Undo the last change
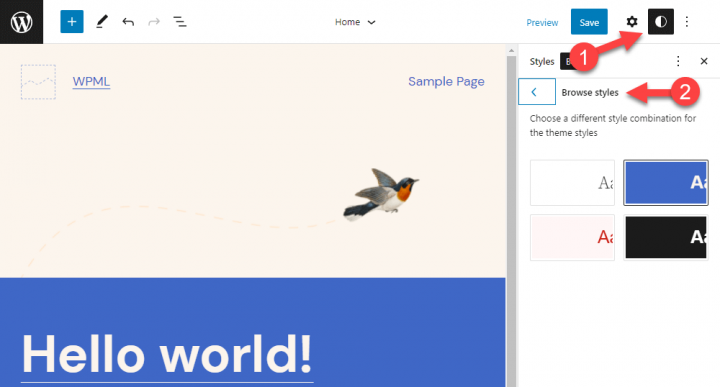Viewport: 720px width, 387px height. click(x=128, y=22)
